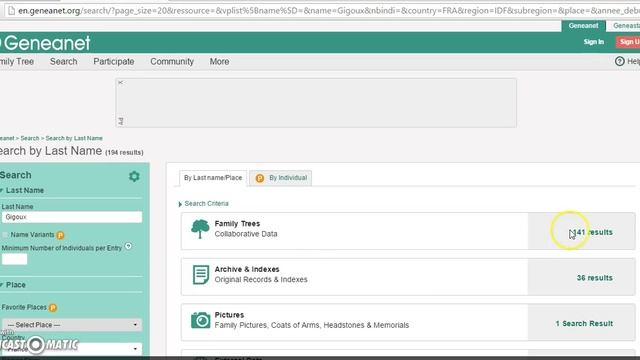Click the Help question mark icon
640x360 pixels.
[620, 61]
